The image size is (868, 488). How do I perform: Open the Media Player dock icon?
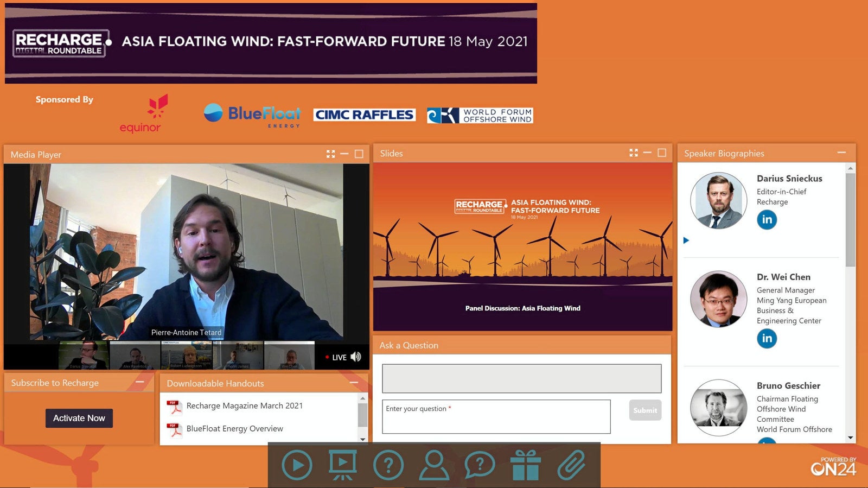coord(297,465)
